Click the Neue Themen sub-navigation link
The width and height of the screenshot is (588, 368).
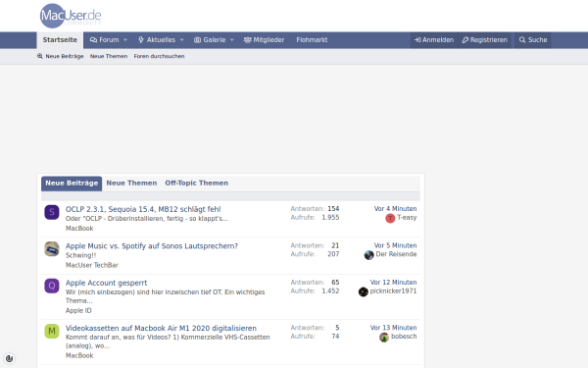pyautogui.click(x=109, y=56)
